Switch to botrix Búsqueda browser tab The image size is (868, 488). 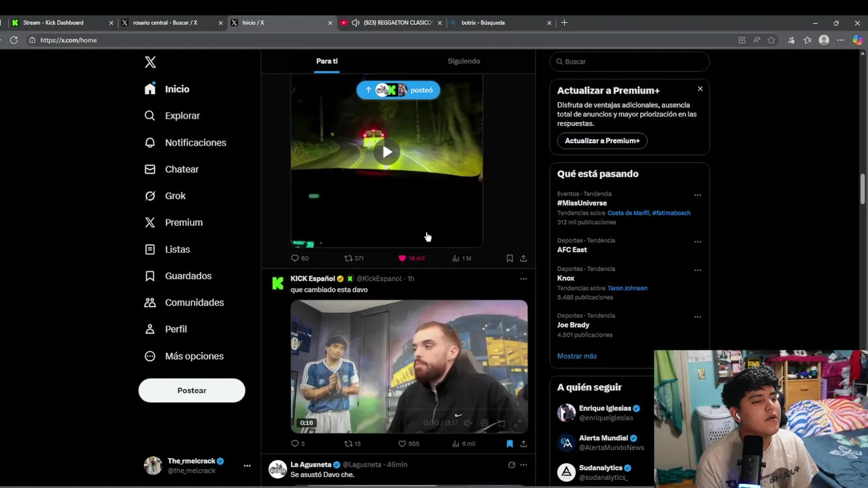[500, 22]
